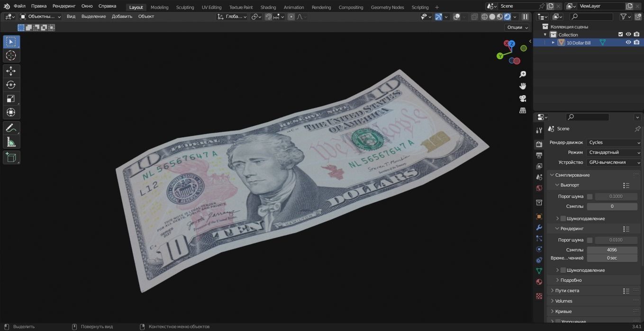Viewport: 644px width, 331px height.
Task: Open the Physics properties tab
Action: (x=539, y=249)
